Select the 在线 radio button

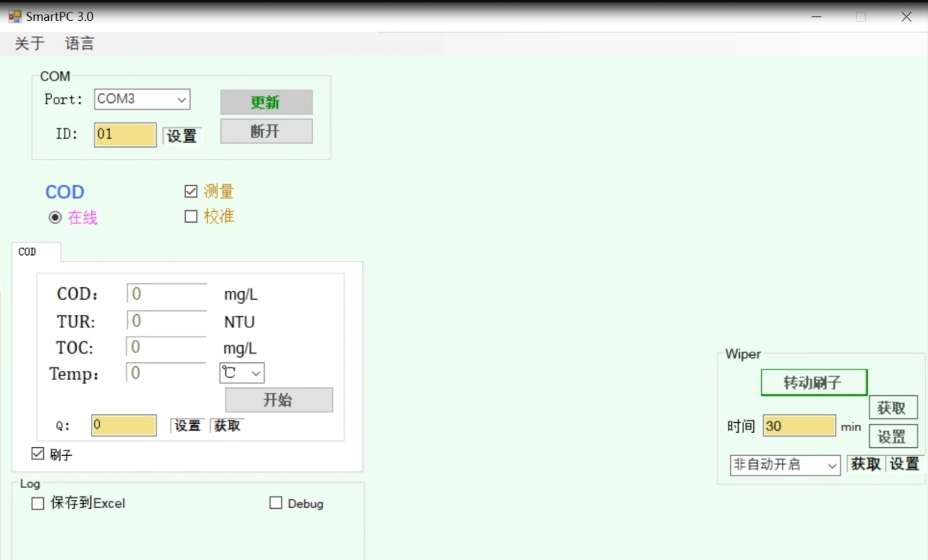(56, 218)
